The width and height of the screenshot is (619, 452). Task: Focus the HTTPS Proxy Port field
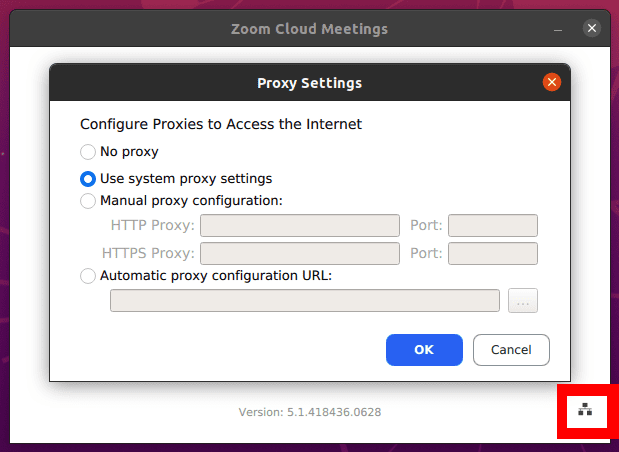coord(493,253)
